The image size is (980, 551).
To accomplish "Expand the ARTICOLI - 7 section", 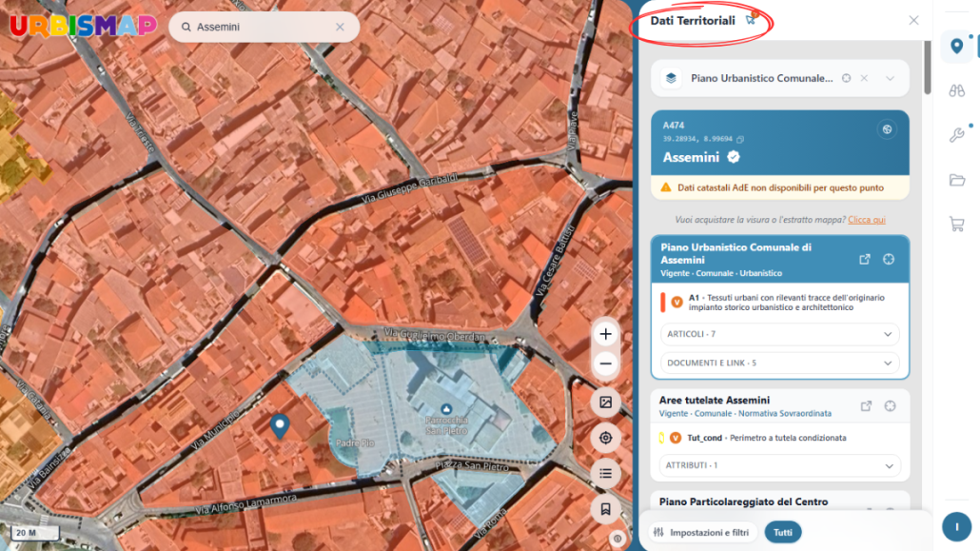I will point(779,334).
